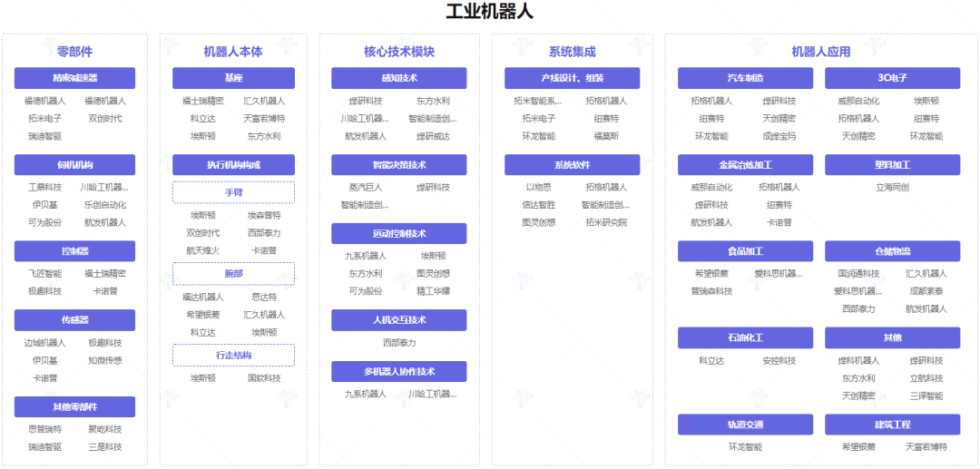Click 立海同创 under 塑料加工

pyautogui.click(x=893, y=188)
